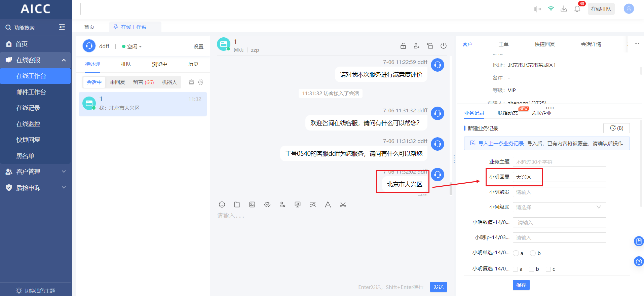644x296 pixels.
Task: Filter sessions by 未回复
Action: click(x=117, y=82)
